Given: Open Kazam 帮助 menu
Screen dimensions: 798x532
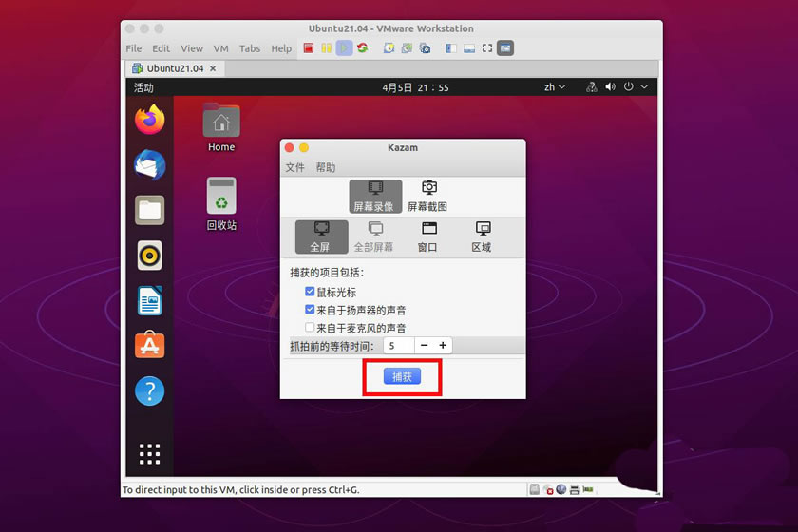Looking at the screenshot, I should coord(326,167).
